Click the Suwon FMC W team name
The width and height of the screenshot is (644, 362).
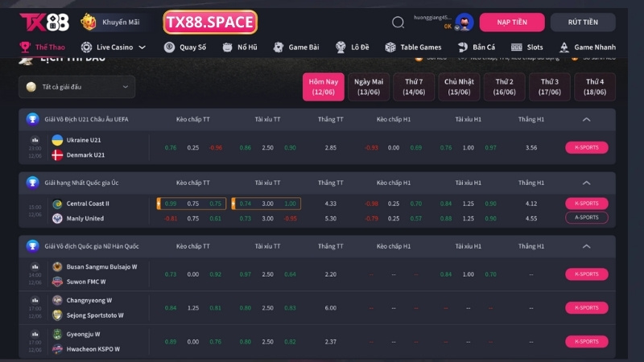click(86, 282)
